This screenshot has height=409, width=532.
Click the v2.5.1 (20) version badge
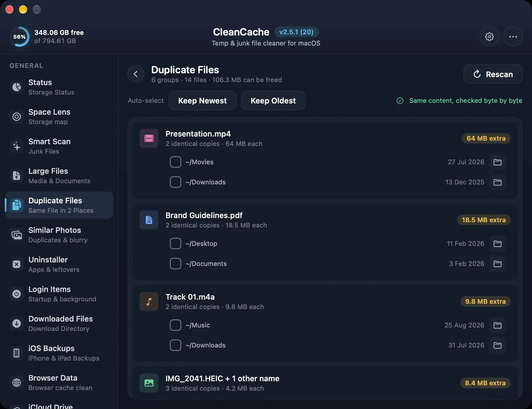[296, 32]
